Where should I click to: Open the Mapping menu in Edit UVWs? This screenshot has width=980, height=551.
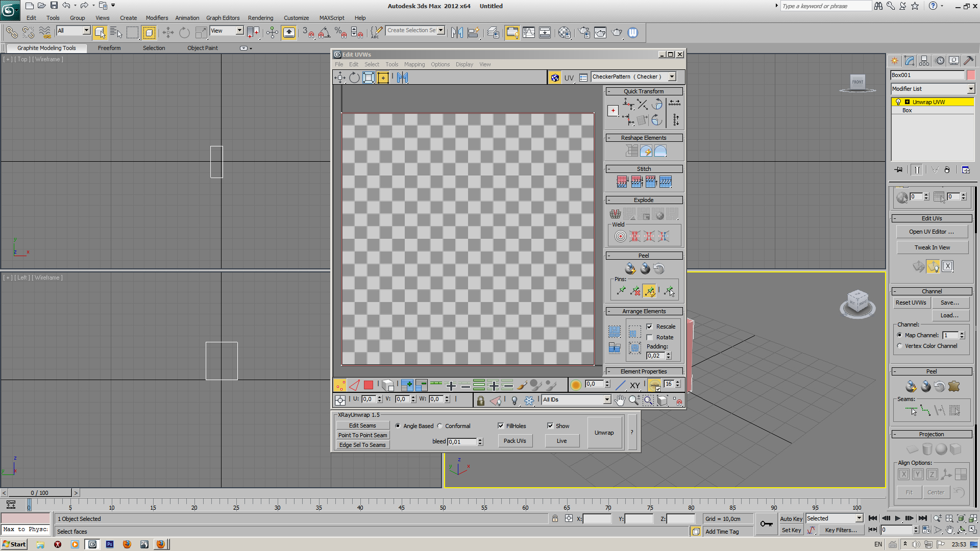tap(414, 64)
